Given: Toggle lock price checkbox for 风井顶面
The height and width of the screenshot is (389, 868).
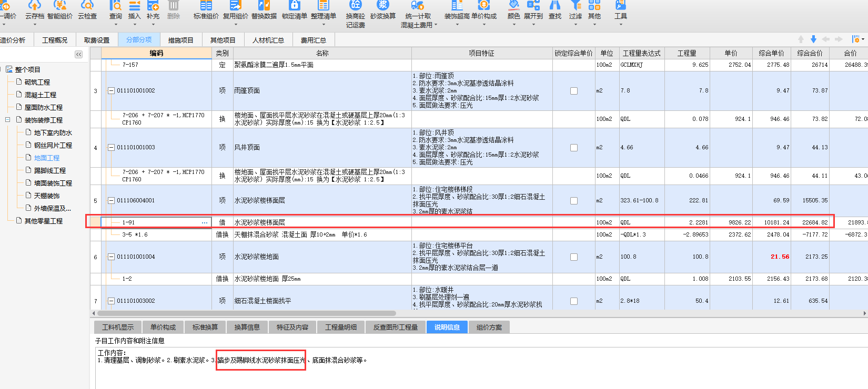Looking at the screenshot, I should [574, 148].
